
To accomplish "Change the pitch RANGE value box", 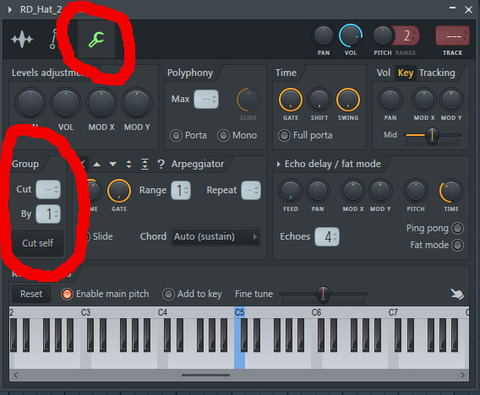I will click(407, 36).
